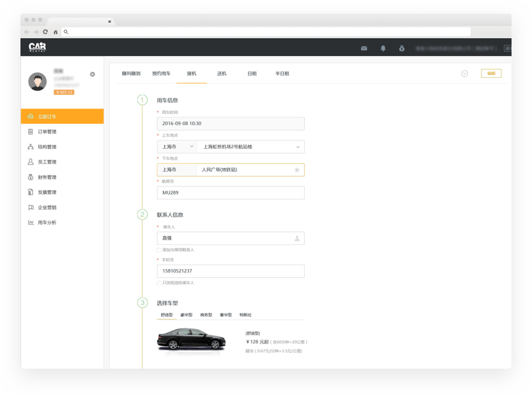Click the 选择车型 section heading
Screen dimensions: 532x396
coord(167,303)
